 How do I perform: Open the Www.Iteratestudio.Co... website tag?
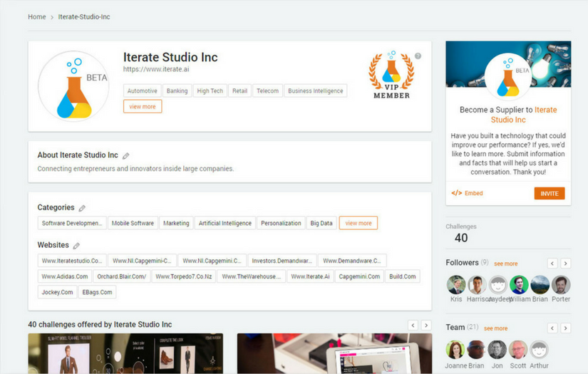point(72,261)
